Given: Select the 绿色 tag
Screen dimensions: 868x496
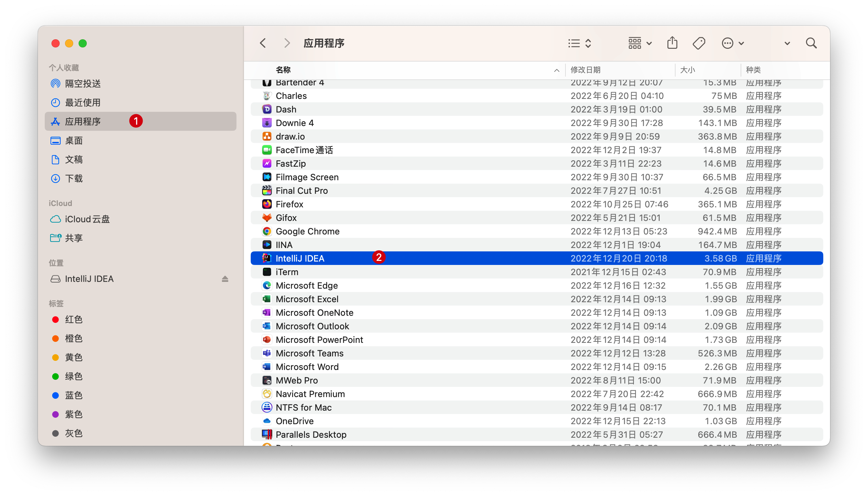Looking at the screenshot, I should point(140,376).
